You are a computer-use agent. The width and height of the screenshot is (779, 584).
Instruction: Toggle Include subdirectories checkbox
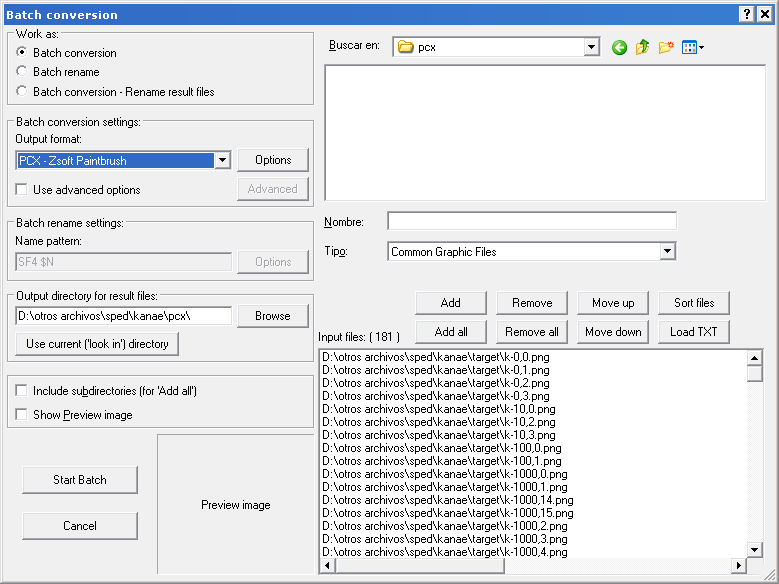click(x=22, y=391)
